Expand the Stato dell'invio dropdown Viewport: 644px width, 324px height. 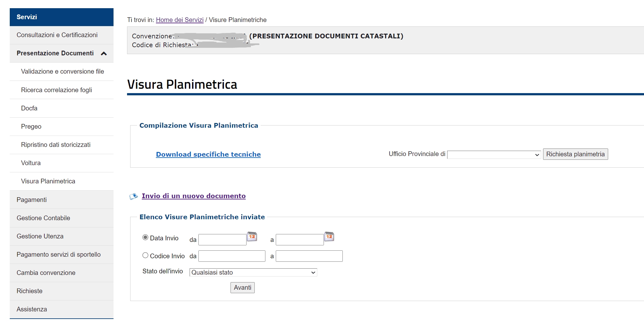tap(253, 272)
